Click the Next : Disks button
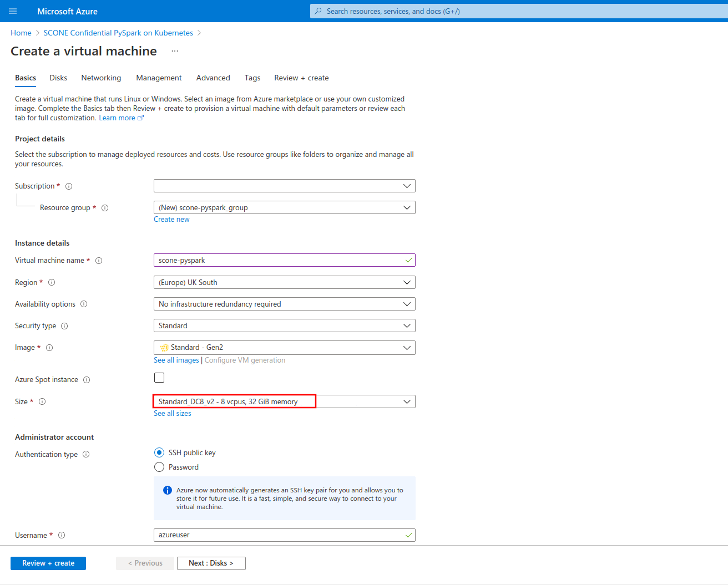 click(211, 563)
